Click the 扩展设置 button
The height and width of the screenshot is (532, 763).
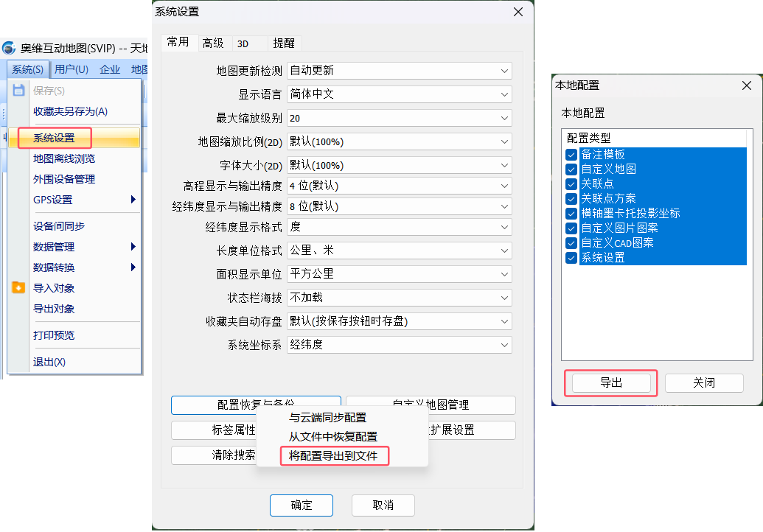[472, 430]
